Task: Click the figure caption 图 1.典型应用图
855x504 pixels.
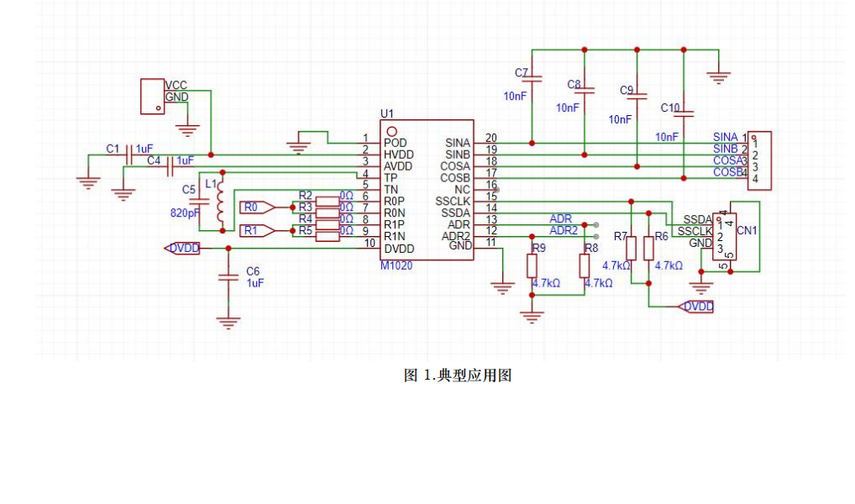Action: [458, 375]
